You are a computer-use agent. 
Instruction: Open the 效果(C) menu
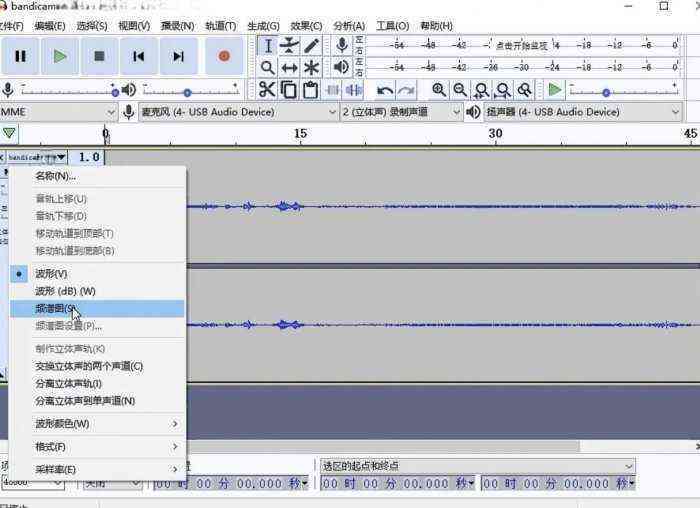pos(306,26)
